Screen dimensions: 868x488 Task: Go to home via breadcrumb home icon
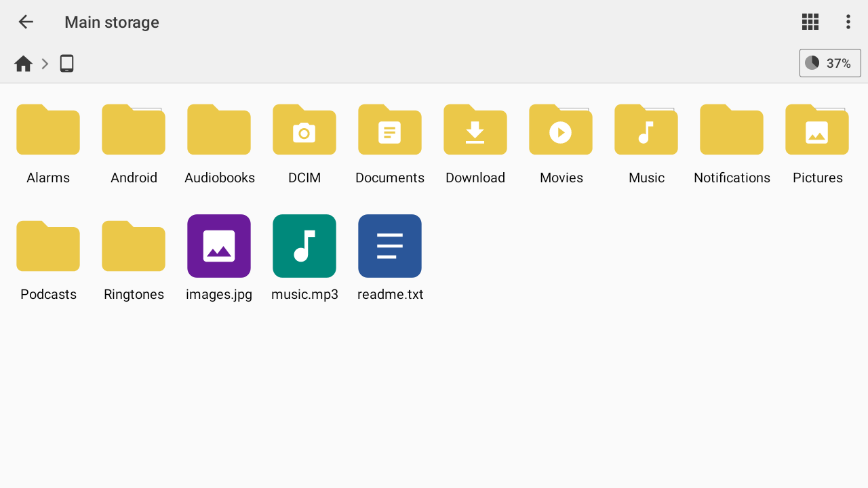point(23,63)
